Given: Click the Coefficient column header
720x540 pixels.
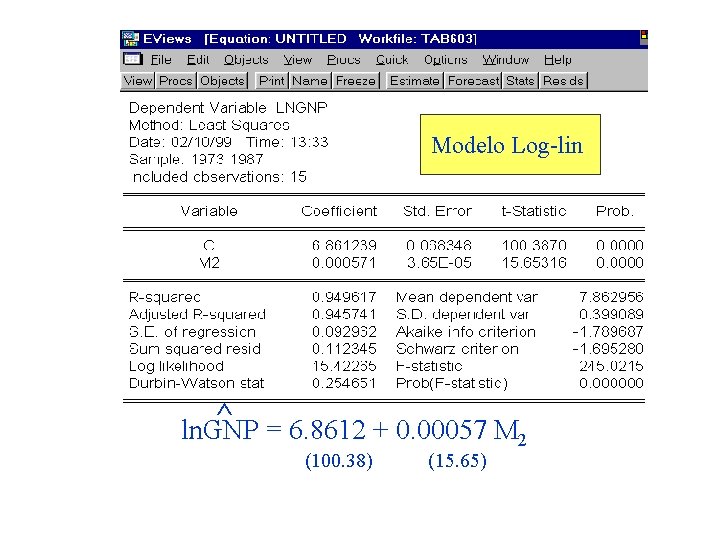Looking at the screenshot, I should click(x=339, y=211).
